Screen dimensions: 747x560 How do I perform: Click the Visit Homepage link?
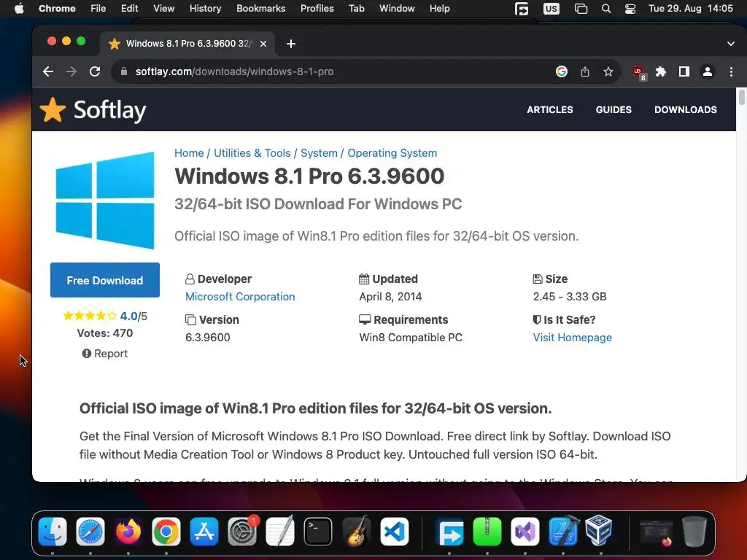coord(572,338)
